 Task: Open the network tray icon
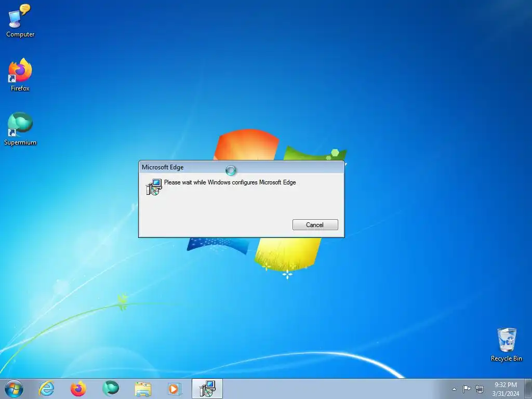click(x=480, y=389)
